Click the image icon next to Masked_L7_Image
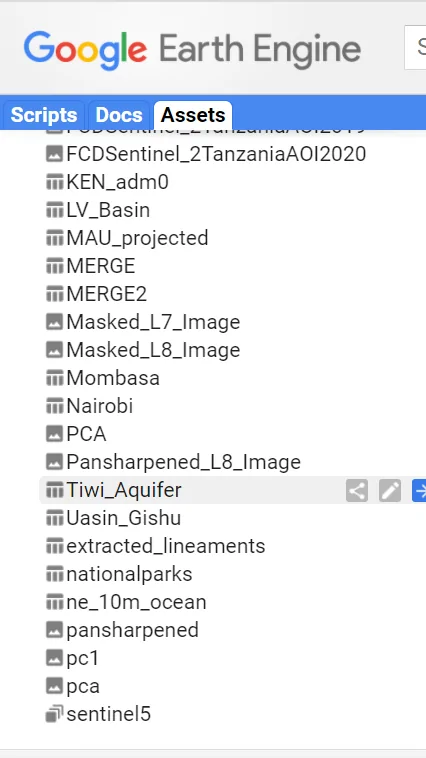426x758 pixels. coord(55,322)
